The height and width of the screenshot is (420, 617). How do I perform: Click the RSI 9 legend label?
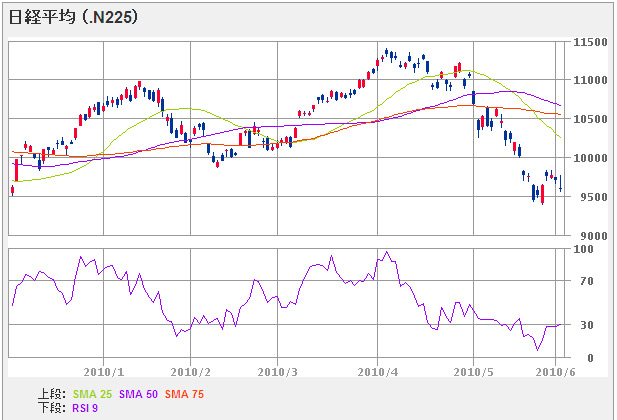[x=85, y=408]
